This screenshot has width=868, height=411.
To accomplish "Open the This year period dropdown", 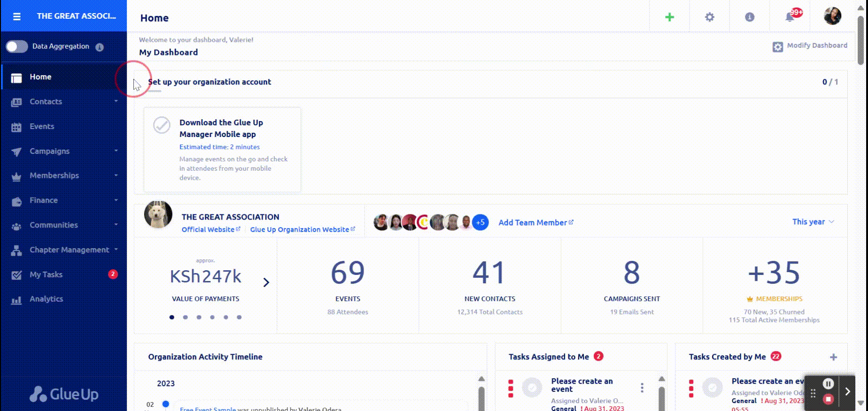I will point(813,222).
